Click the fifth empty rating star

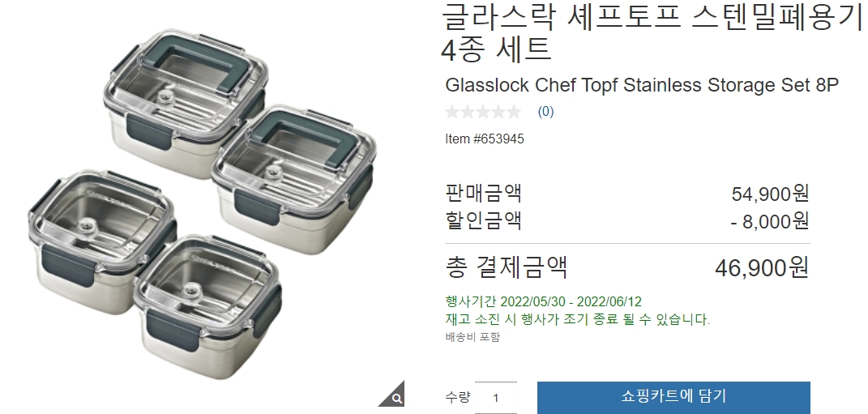point(514,112)
